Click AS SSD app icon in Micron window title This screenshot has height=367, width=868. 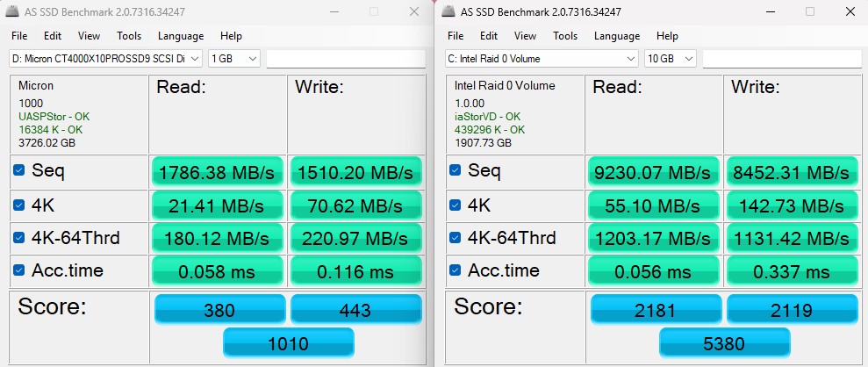point(13,11)
